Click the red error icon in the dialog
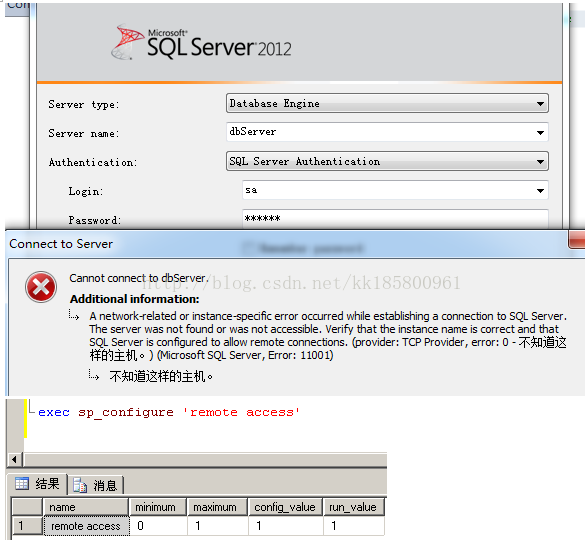585x544 pixels. pos(41,287)
